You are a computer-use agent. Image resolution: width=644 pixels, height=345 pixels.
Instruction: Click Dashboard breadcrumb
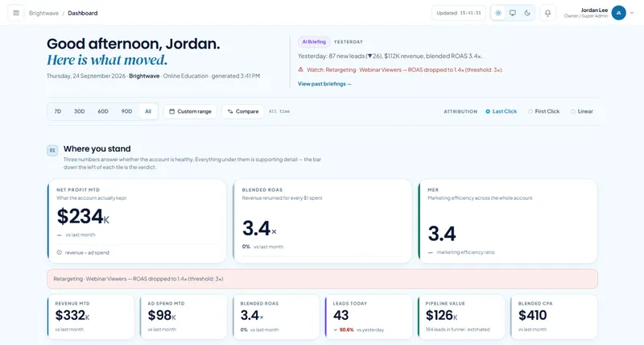(x=83, y=13)
